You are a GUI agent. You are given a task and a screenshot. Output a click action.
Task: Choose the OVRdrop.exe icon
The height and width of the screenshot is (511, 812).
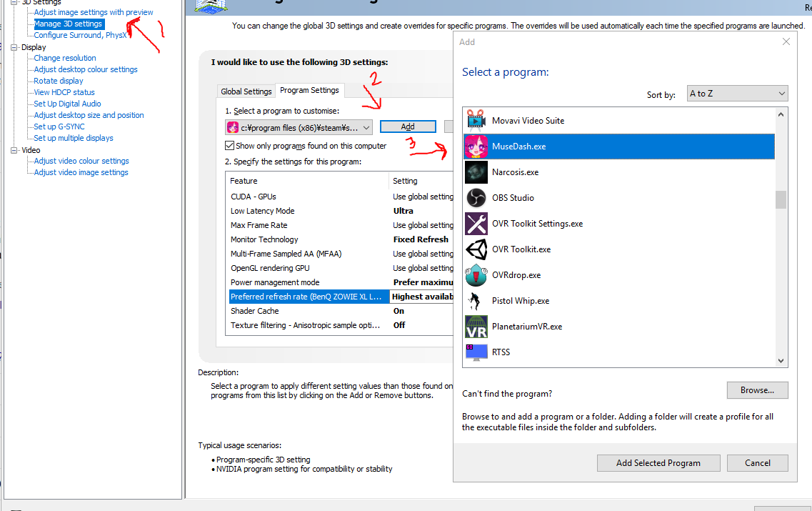click(x=476, y=275)
